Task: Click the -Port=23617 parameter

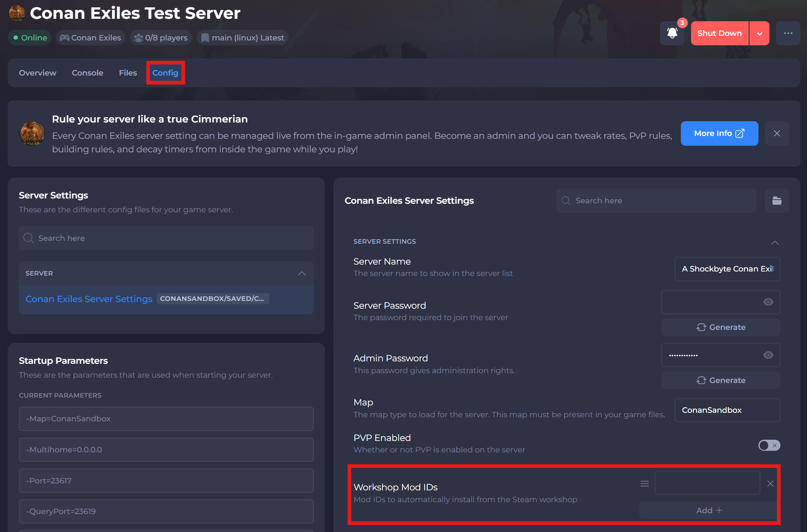Action: 166,481
